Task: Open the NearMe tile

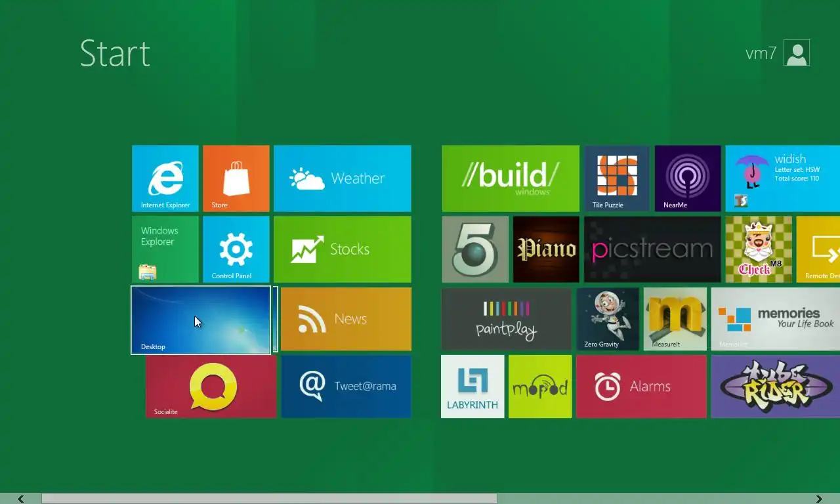Action: (x=688, y=178)
